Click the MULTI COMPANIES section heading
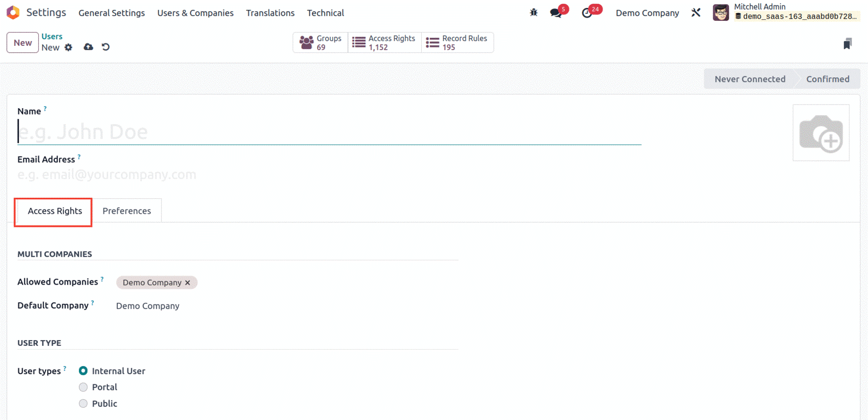The image size is (868, 420). pyautogui.click(x=54, y=254)
